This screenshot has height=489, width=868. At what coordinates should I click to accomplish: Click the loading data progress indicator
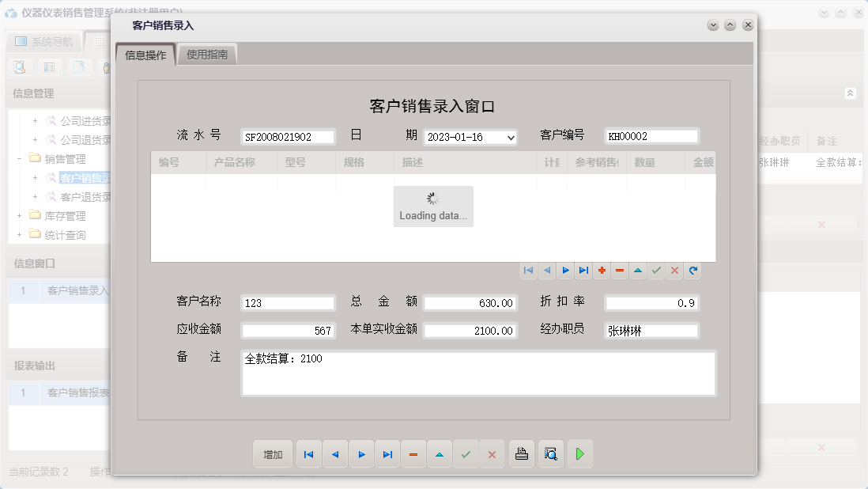(433, 206)
